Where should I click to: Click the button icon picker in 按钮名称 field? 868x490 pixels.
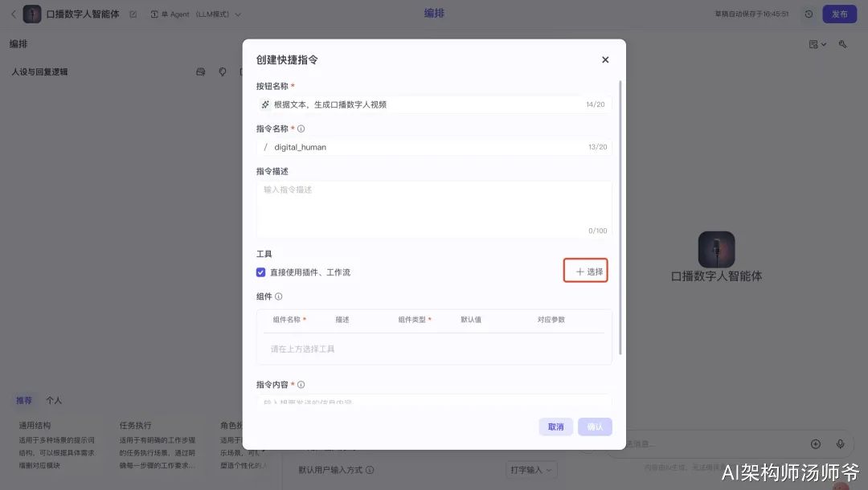click(265, 104)
